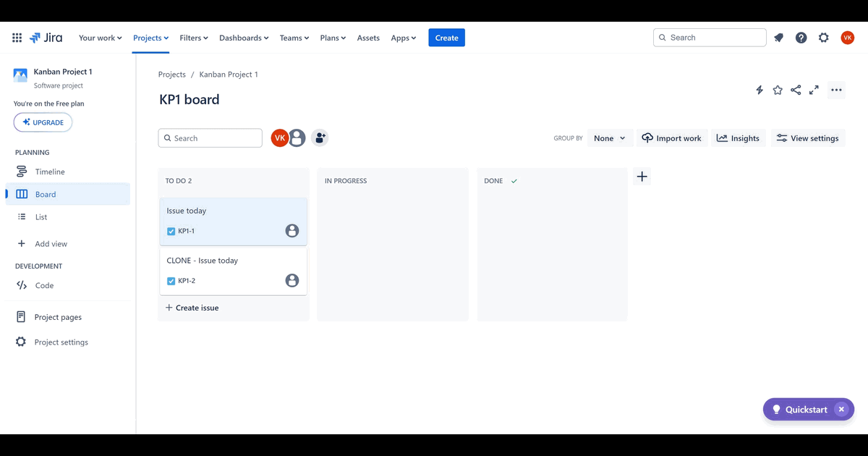Open View settings
Image resolution: width=868 pixels, height=456 pixels.
pyautogui.click(x=807, y=138)
